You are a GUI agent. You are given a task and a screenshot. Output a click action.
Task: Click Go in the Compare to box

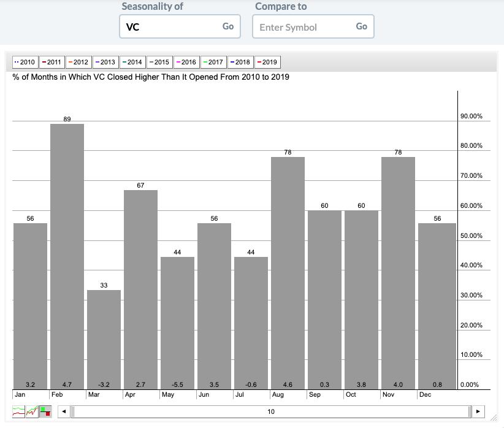[x=361, y=26]
